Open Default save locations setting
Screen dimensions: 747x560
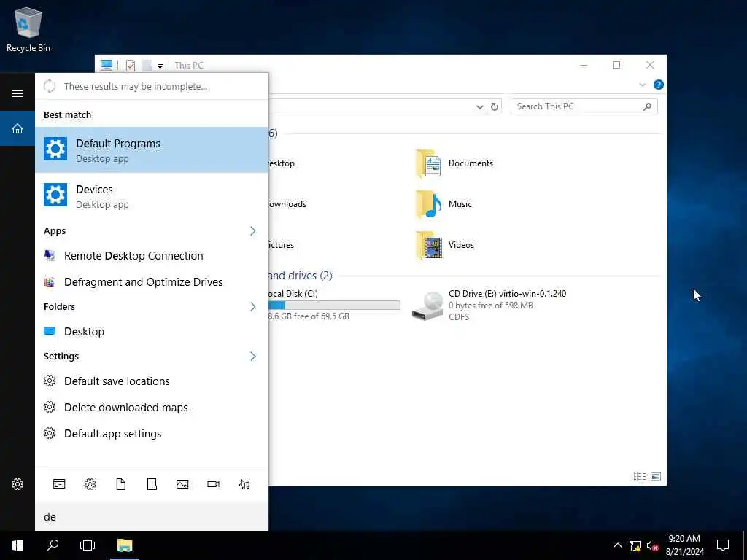[152, 381]
